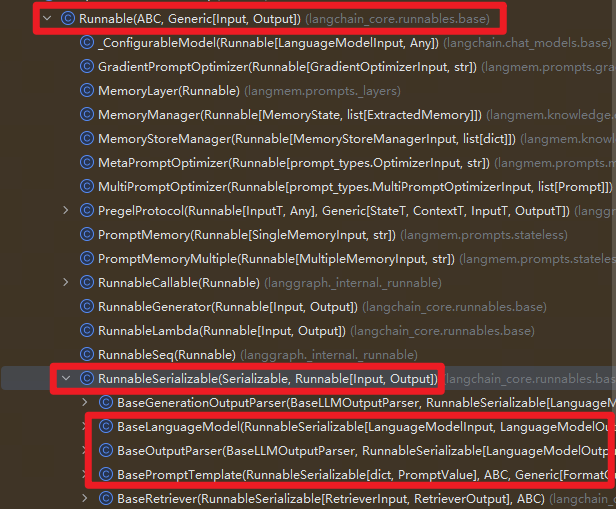Viewport: 616px width, 509px height.
Task: Select the PromptMemory(Runnable[SingleMemoryInput, str]) row
Action: coord(308,234)
